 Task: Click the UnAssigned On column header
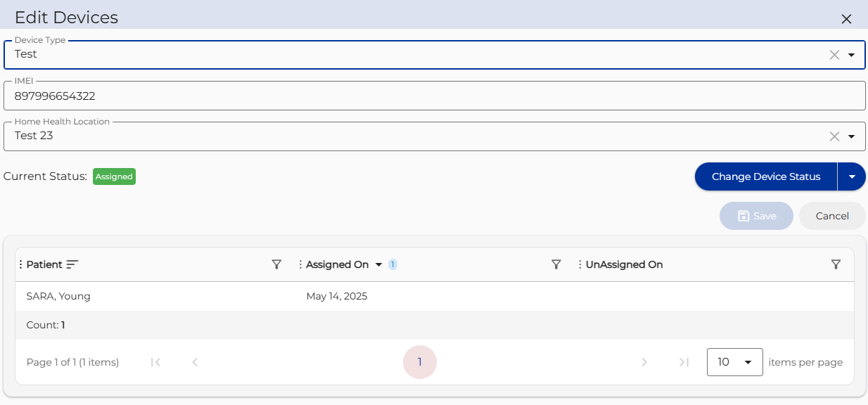(x=625, y=264)
